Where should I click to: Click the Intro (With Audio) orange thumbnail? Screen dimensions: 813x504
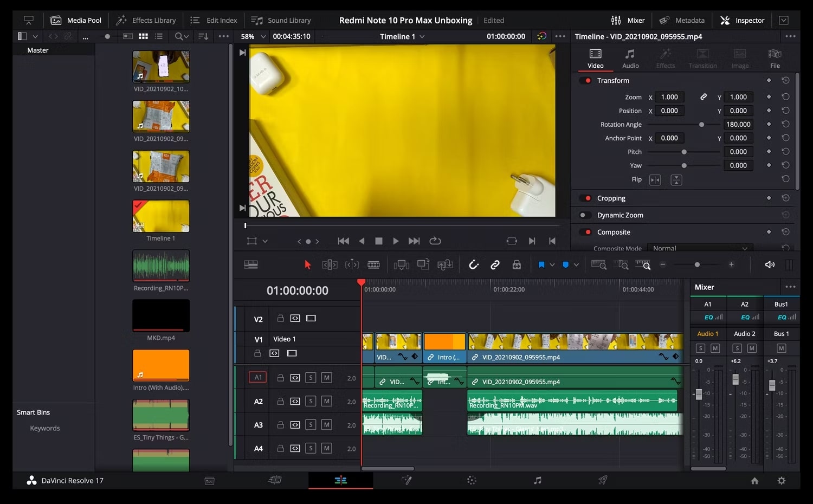tap(161, 365)
